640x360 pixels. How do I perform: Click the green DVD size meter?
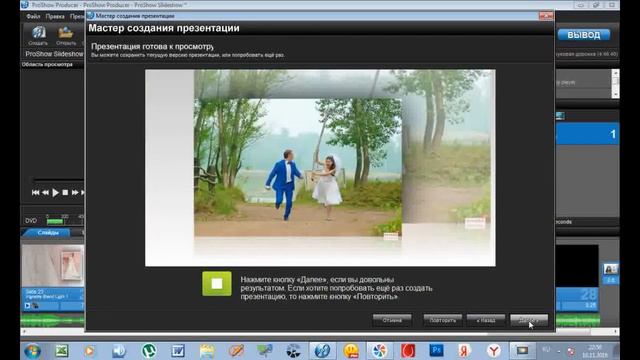(55, 222)
